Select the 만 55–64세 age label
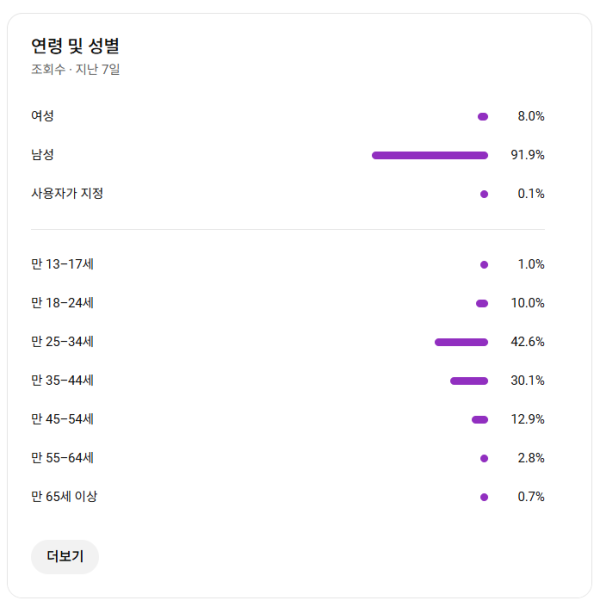Screen dimensions: 600x613 62,459
